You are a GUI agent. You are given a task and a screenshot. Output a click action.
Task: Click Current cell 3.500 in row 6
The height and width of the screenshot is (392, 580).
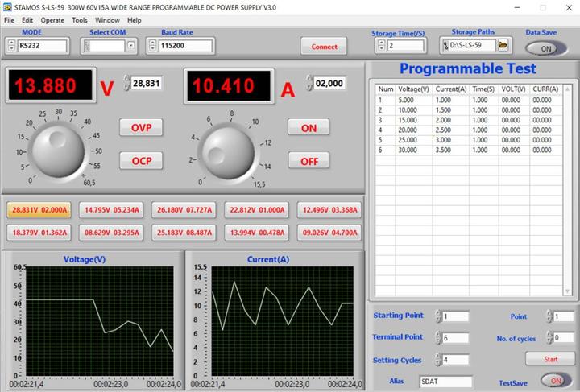451,150
